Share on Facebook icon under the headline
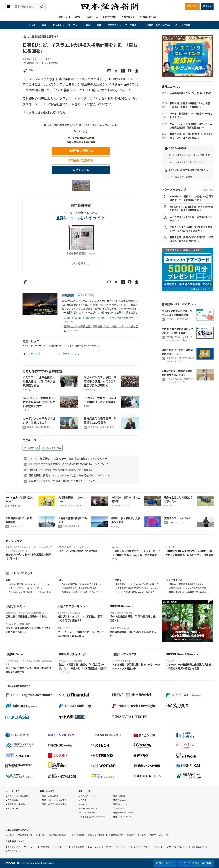219x868 pixels. pyautogui.click(x=130, y=71)
